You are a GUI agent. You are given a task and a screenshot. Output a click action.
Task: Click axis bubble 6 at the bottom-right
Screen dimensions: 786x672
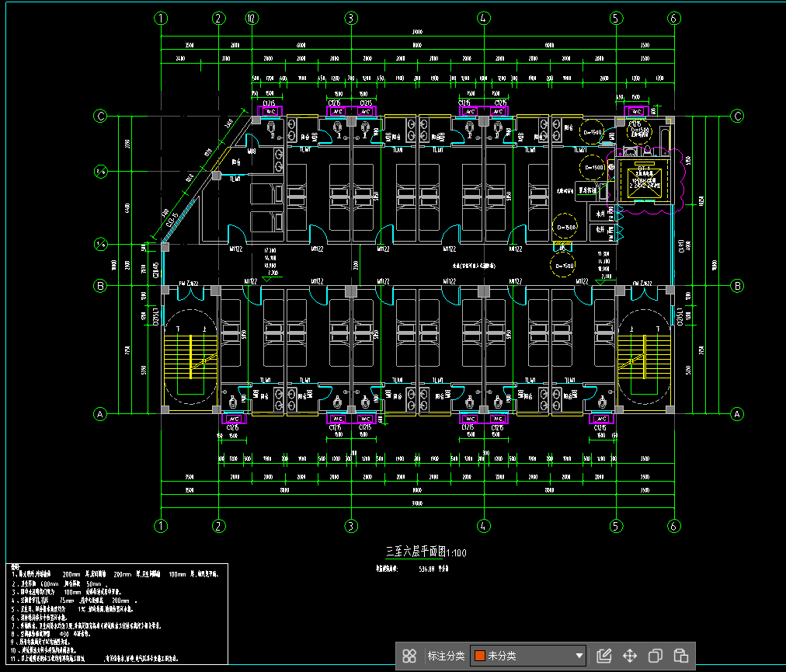[x=673, y=526]
